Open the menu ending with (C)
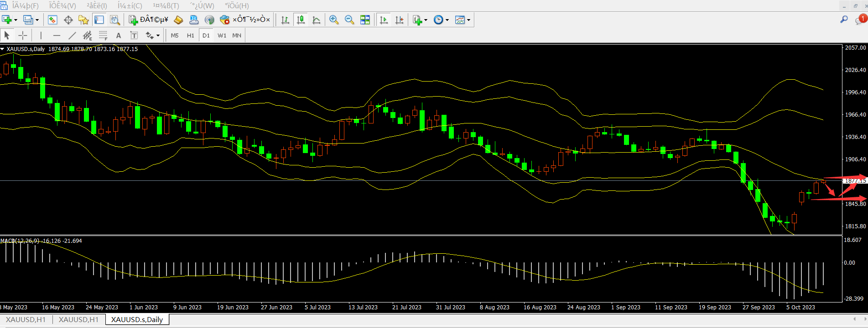The image size is (868, 328). 130,6
